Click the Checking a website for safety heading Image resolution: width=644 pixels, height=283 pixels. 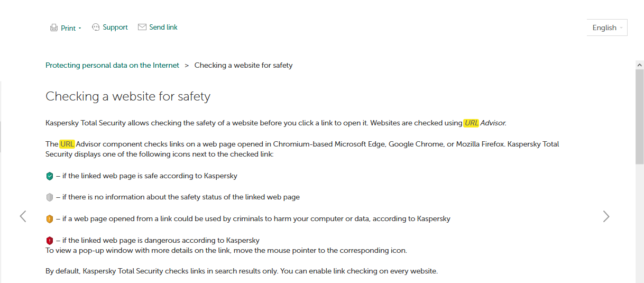pos(128,96)
